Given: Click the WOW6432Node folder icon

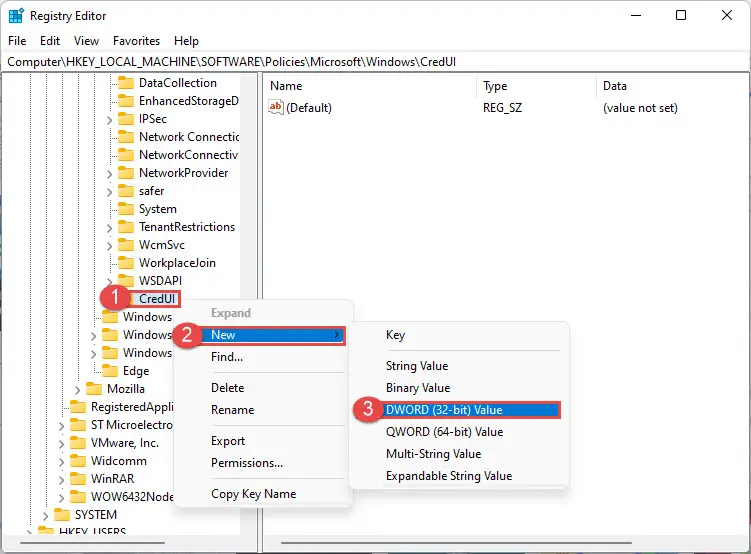Looking at the screenshot, I should (x=78, y=497).
